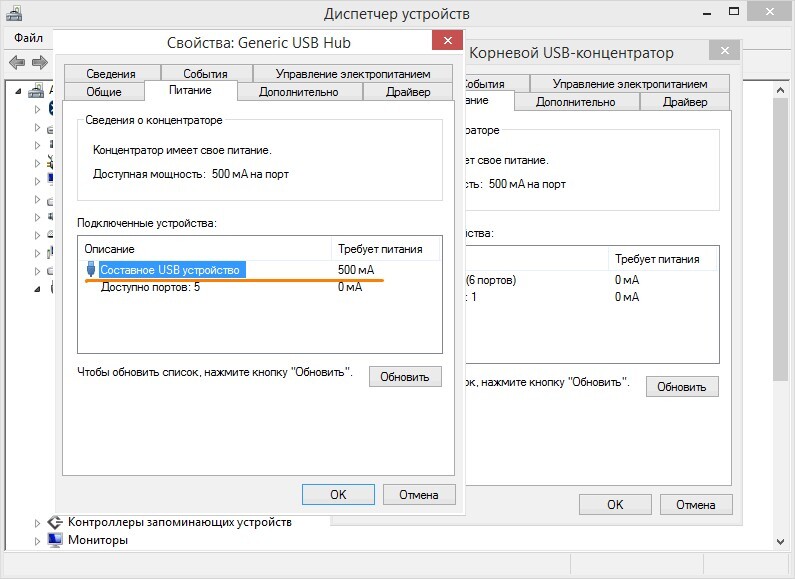Click the USB plug icon beside Составное USB устройство
This screenshot has width=795, height=579.
pos(91,269)
